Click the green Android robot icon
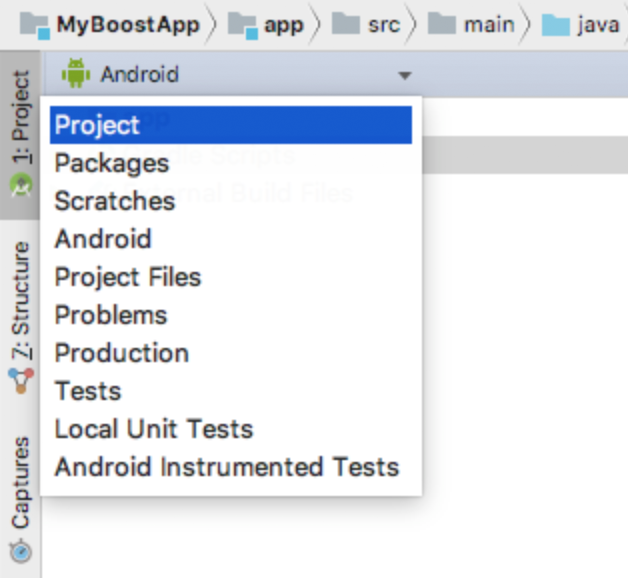 tap(76, 73)
